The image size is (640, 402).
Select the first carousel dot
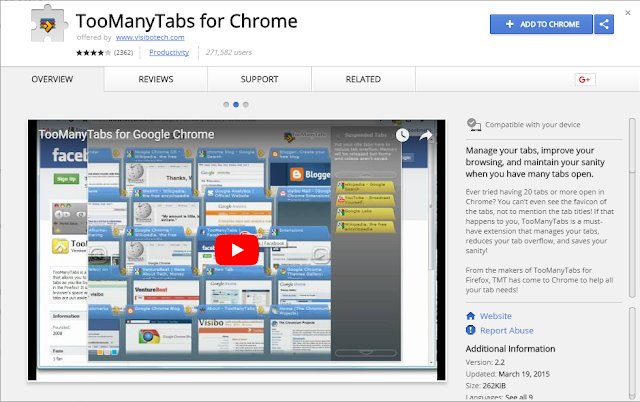[x=226, y=105]
